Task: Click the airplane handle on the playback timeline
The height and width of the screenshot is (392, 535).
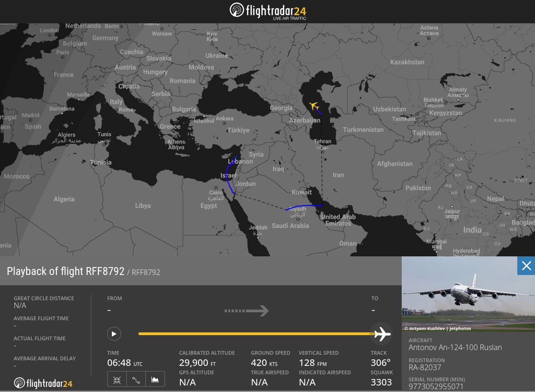Action: (382, 334)
